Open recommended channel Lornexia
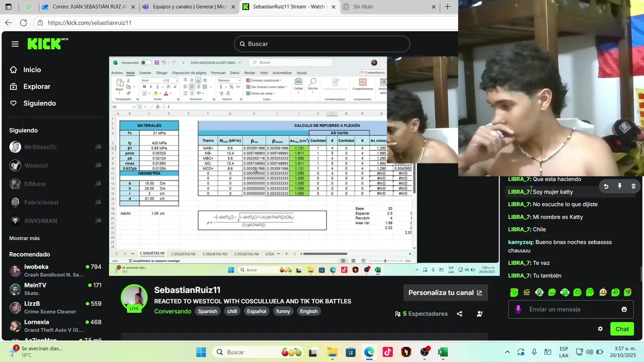644x362 pixels. [55, 326]
